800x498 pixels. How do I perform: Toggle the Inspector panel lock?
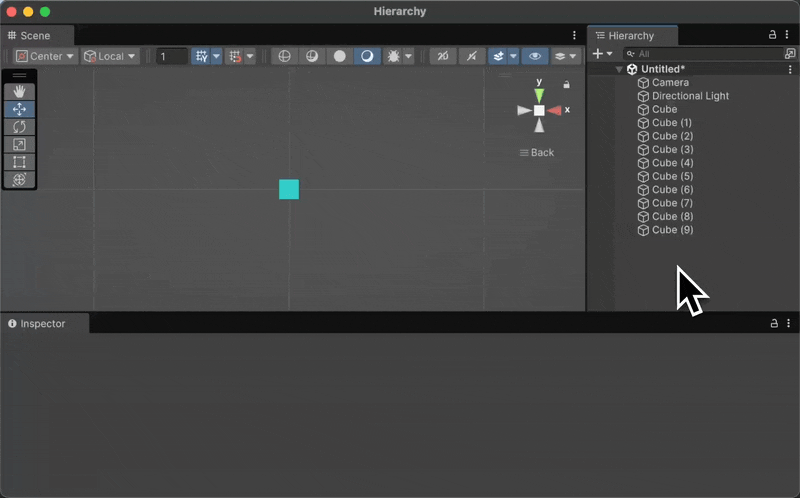774,323
